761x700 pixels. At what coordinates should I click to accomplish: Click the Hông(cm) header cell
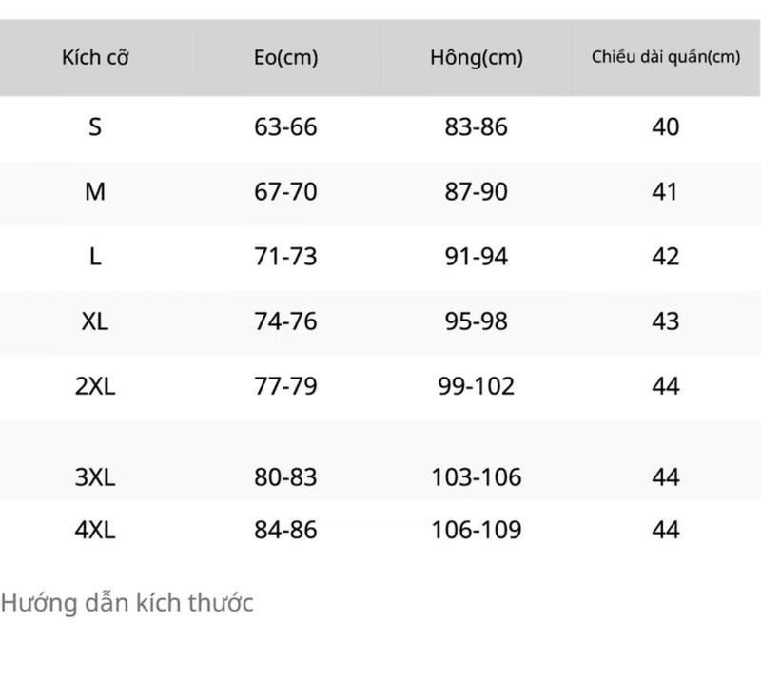click(x=477, y=57)
